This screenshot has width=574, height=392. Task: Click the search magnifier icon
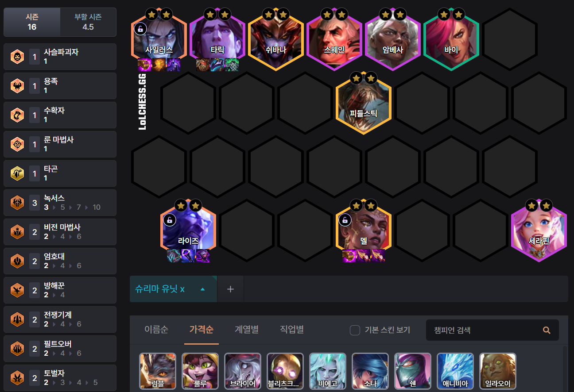pyautogui.click(x=547, y=330)
